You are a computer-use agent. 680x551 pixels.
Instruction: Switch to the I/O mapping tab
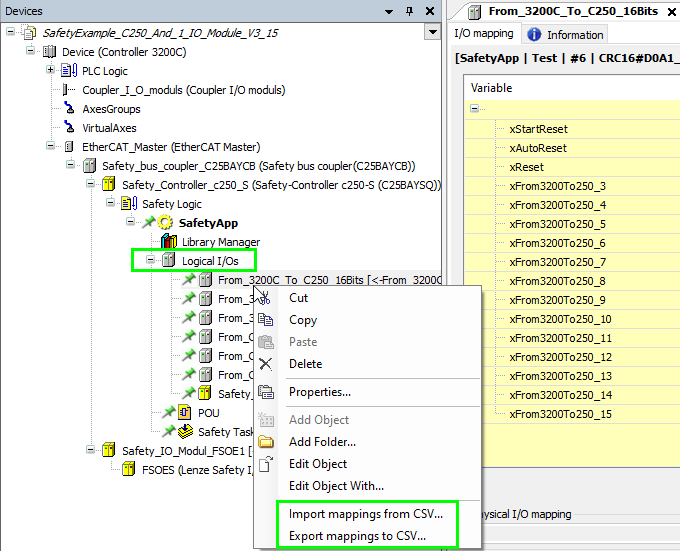484,33
